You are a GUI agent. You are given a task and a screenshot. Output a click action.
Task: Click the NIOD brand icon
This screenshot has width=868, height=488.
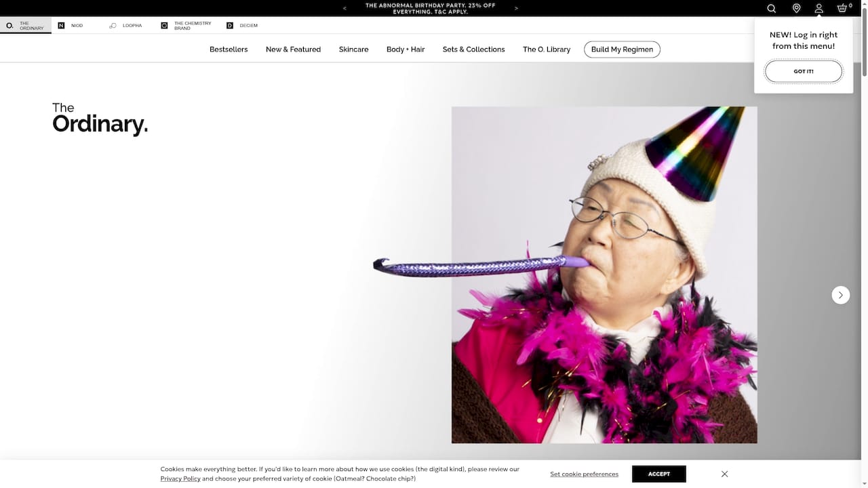(61, 25)
